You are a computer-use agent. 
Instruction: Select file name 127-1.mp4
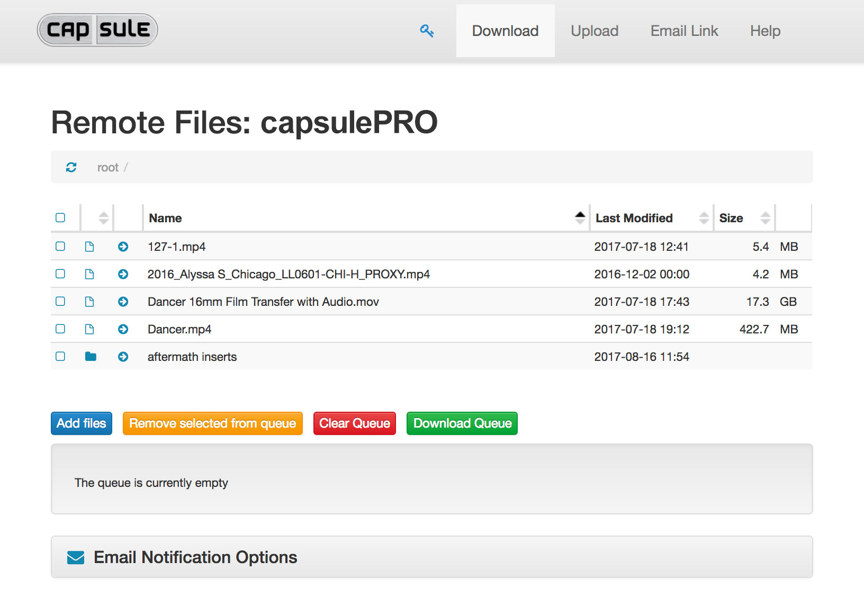coord(177,247)
